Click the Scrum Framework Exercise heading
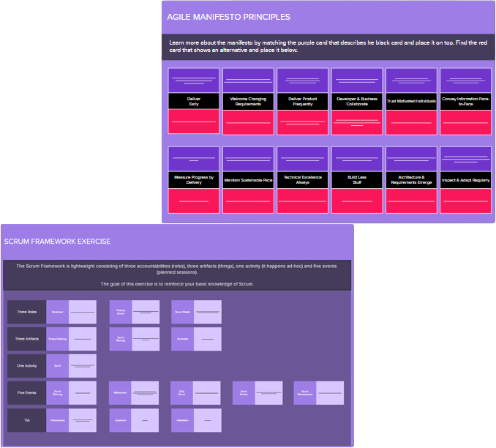Viewport: 496px width, 448px height. (57, 241)
